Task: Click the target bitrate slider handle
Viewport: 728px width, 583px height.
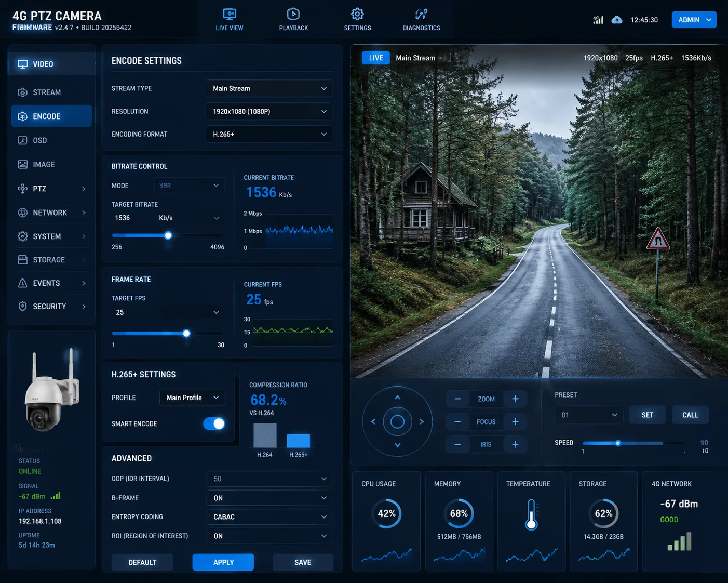Action: (168, 235)
